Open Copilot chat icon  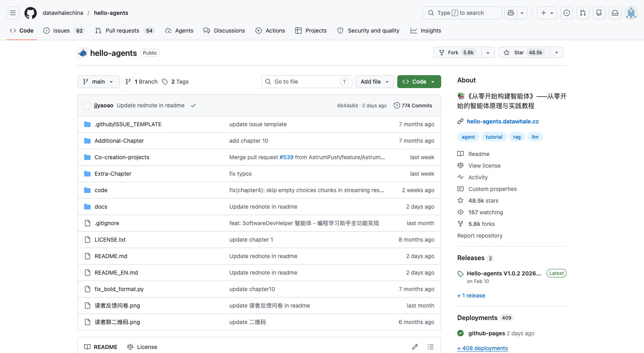coord(511,13)
